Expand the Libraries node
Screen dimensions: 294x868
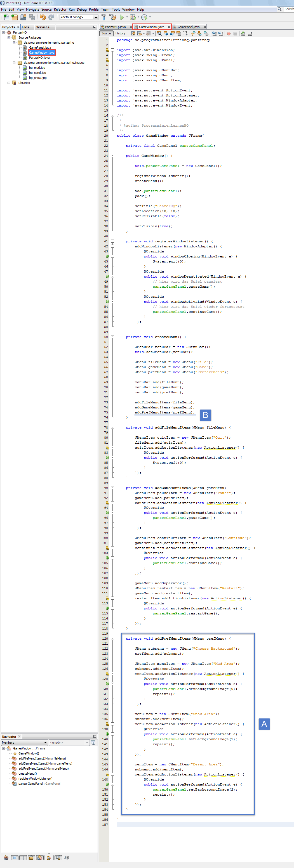(9, 82)
